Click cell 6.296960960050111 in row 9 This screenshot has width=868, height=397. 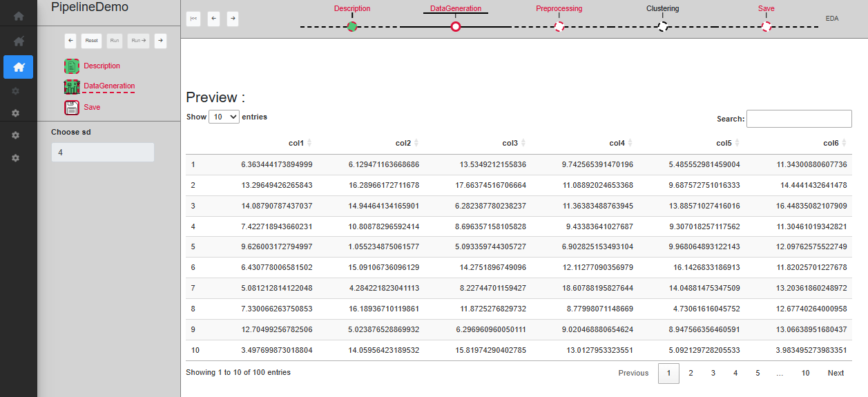491,330
